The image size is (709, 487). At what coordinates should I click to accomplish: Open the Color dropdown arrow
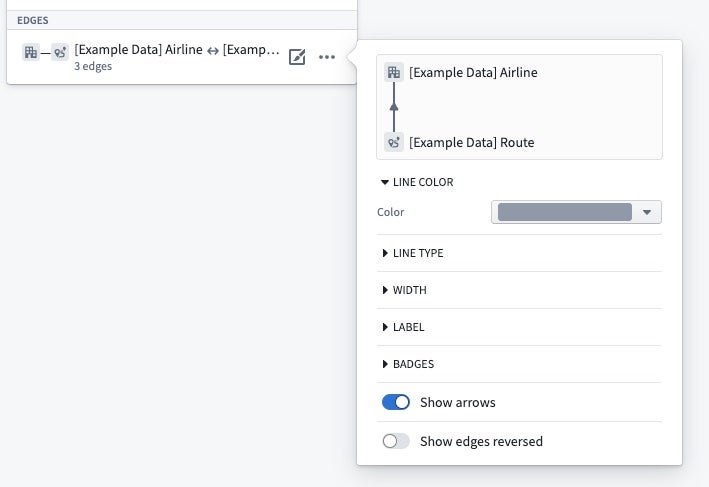point(647,212)
